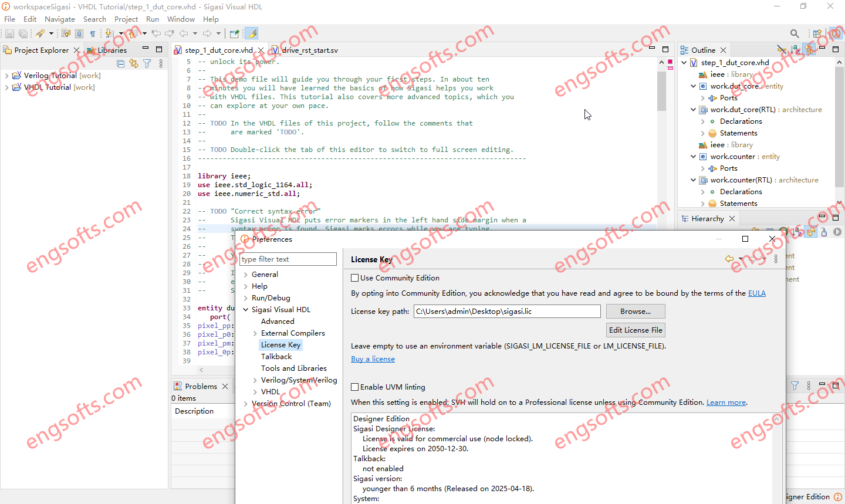Click Learn more link
The width and height of the screenshot is (845, 504).
click(726, 402)
